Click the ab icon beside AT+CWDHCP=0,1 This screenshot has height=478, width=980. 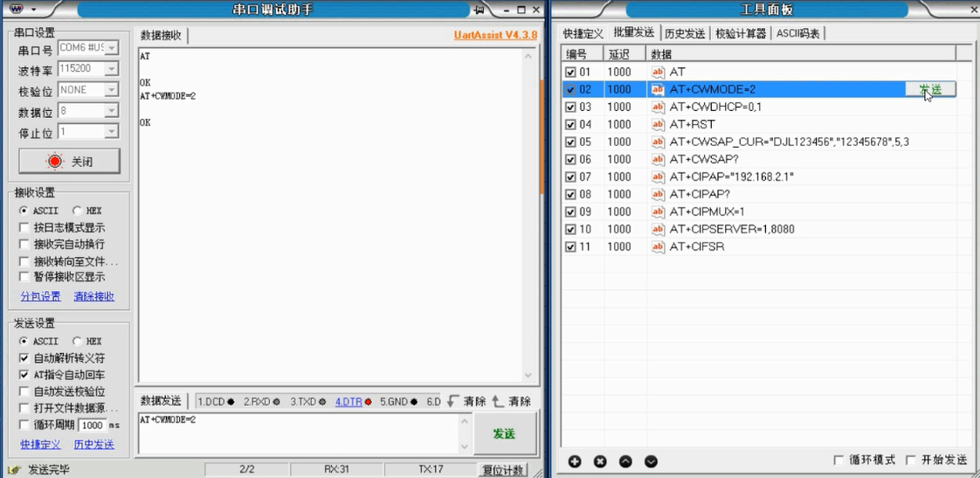(658, 107)
